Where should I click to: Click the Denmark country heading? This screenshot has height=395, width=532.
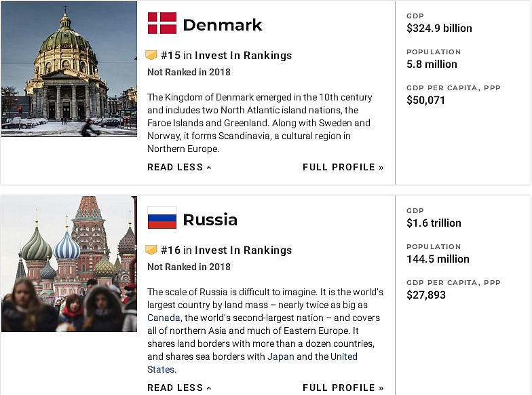pyautogui.click(x=222, y=25)
